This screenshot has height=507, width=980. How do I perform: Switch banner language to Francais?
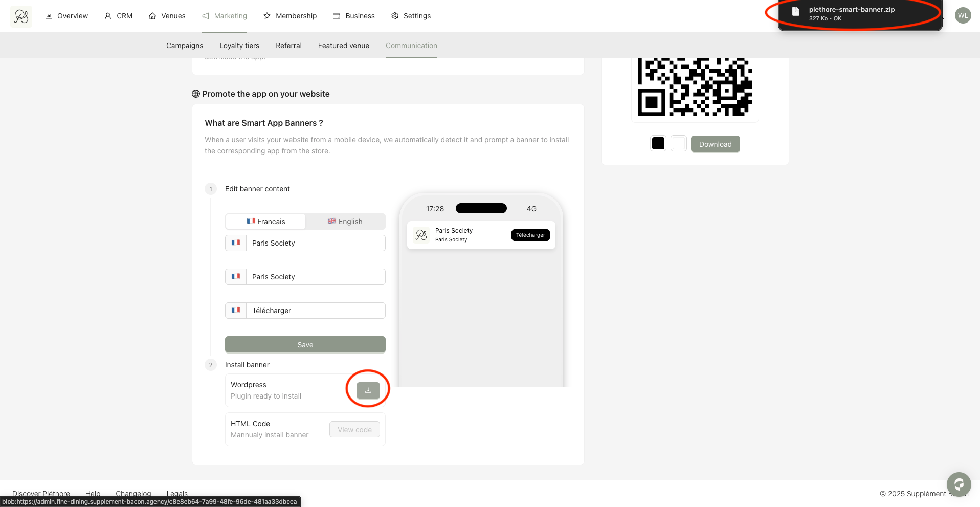click(x=265, y=222)
